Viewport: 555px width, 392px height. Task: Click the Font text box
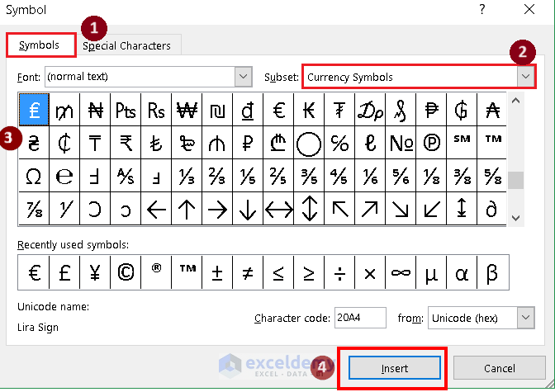(140, 77)
